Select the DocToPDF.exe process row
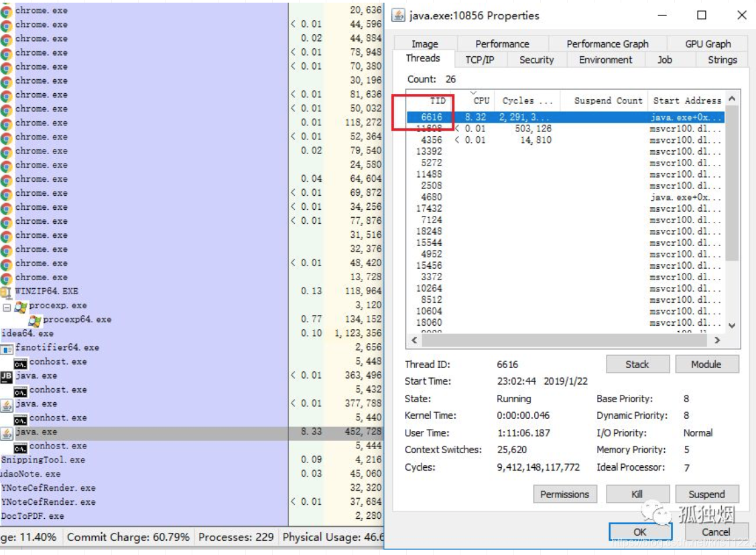 [x=192, y=516]
